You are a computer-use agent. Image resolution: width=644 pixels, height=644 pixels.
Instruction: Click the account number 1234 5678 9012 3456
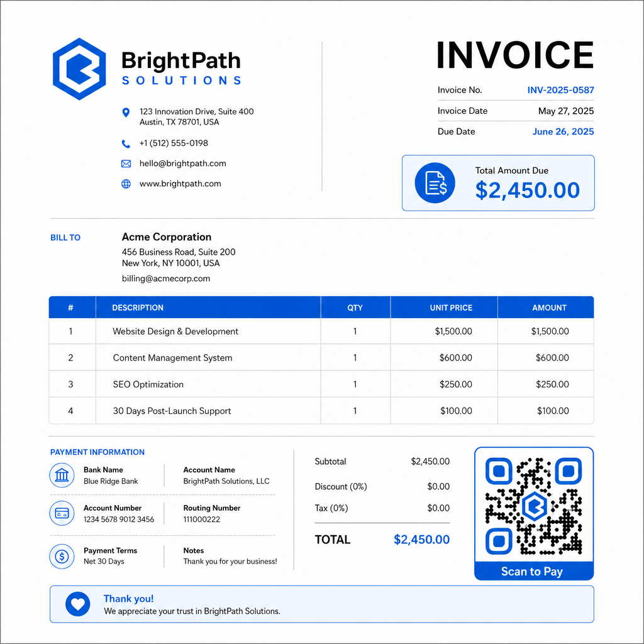click(119, 519)
